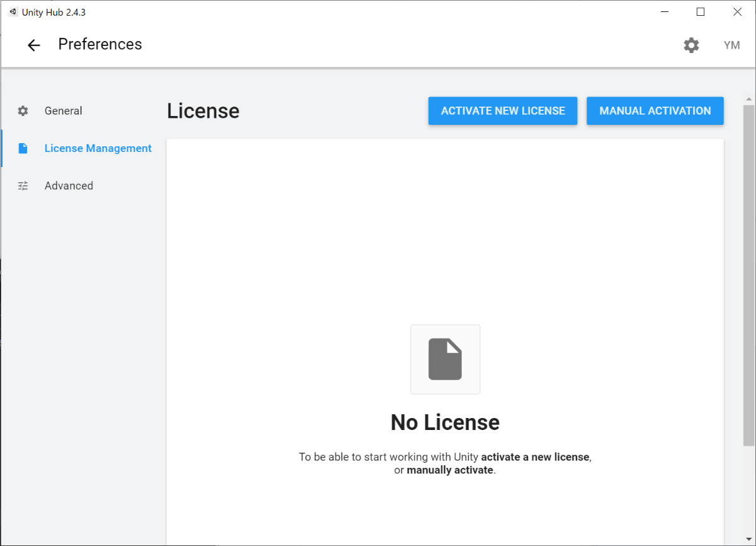Go back using the left arrow
The height and width of the screenshot is (546, 756).
click(33, 45)
